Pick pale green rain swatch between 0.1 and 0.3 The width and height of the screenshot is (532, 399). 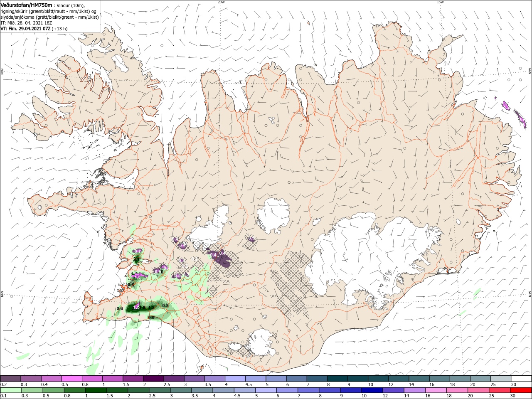(x=11, y=390)
